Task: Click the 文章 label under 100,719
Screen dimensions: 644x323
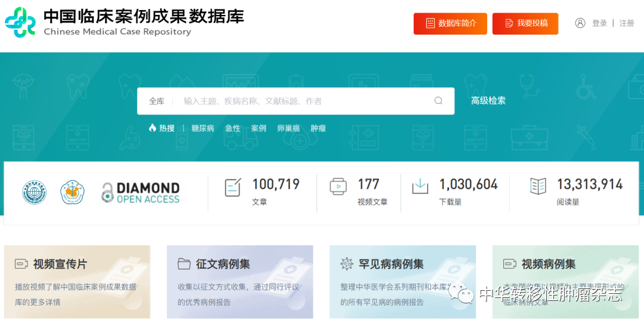Action: (259, 202)
